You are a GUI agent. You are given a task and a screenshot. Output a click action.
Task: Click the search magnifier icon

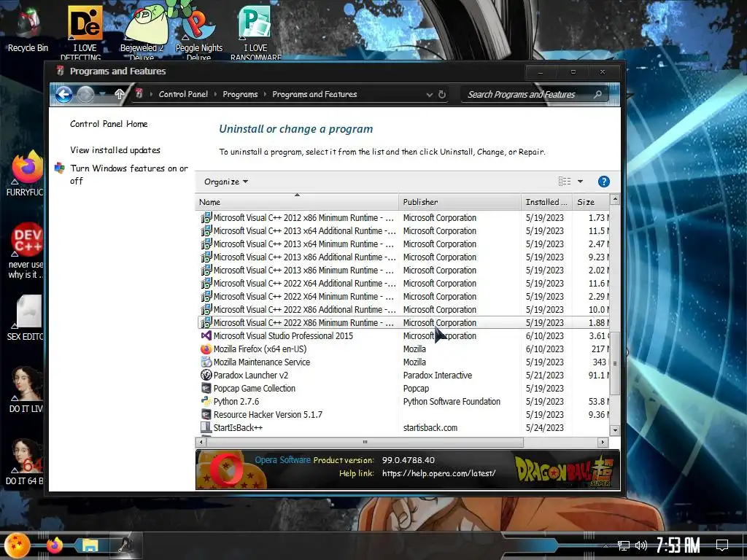coord(597,94)
